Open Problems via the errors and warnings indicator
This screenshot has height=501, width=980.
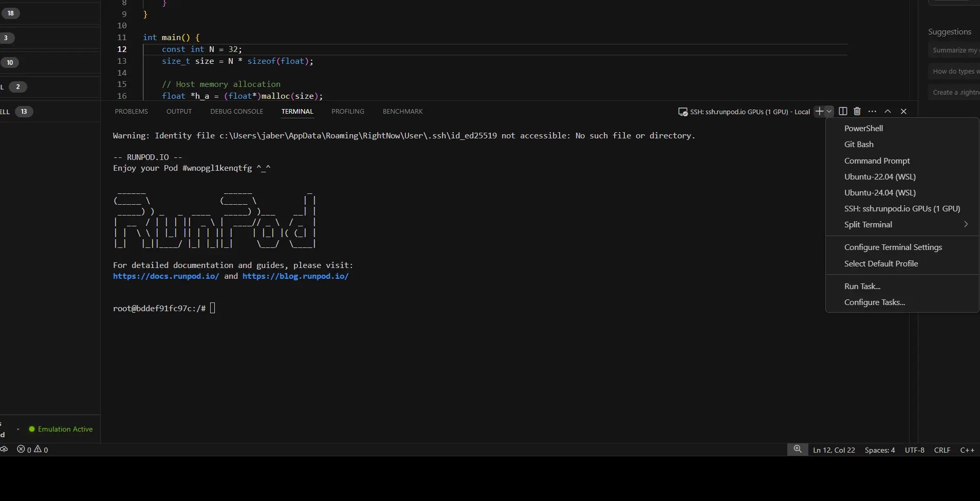[31, 449]
